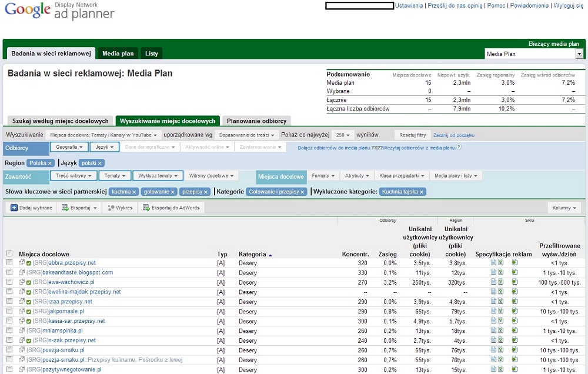Open blue document spec icon in mniamspinka.pl row
Viewport: 588px width, 374px height.
point(493,330)
